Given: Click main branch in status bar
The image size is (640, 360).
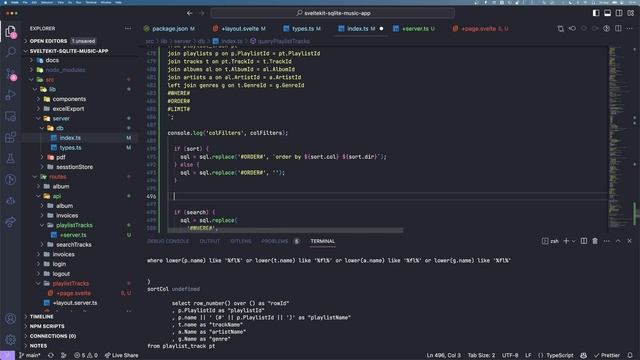Looking at the screenshot, I should [30, 356].
